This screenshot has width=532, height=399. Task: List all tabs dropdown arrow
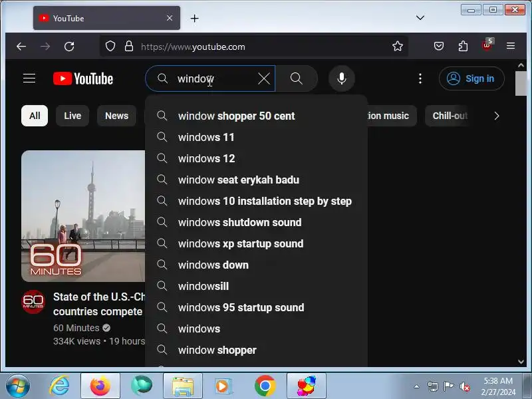pyautogui.click(x=420, y=18)
